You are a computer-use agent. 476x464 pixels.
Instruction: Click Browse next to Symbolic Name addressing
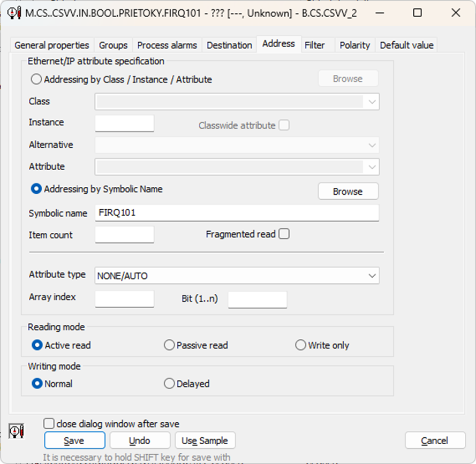[348, 192]
